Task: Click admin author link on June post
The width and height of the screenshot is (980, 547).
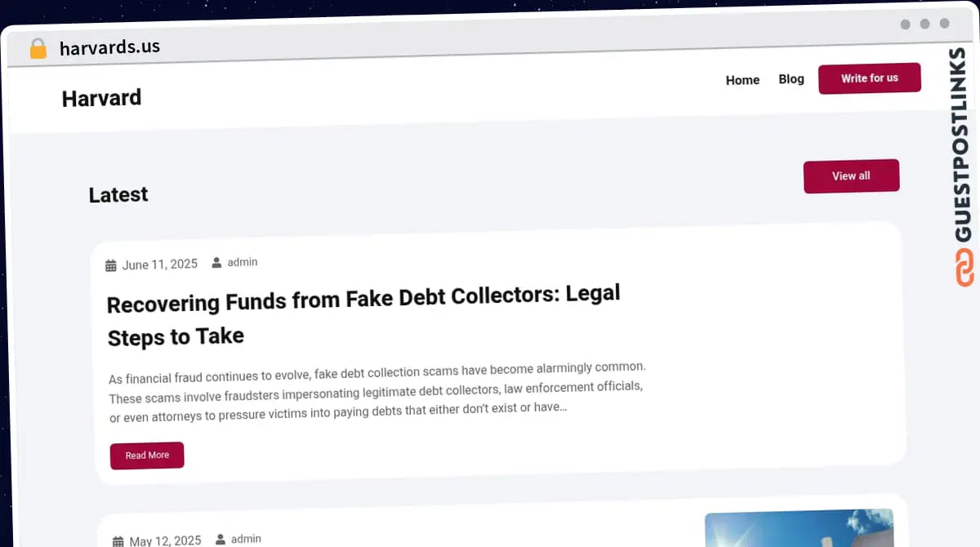Action: [243, 262]
